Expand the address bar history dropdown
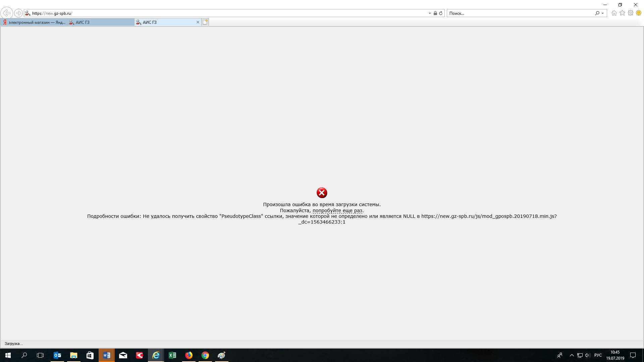The width and height of the screenshot is (644, 362). tap(430, 13)
